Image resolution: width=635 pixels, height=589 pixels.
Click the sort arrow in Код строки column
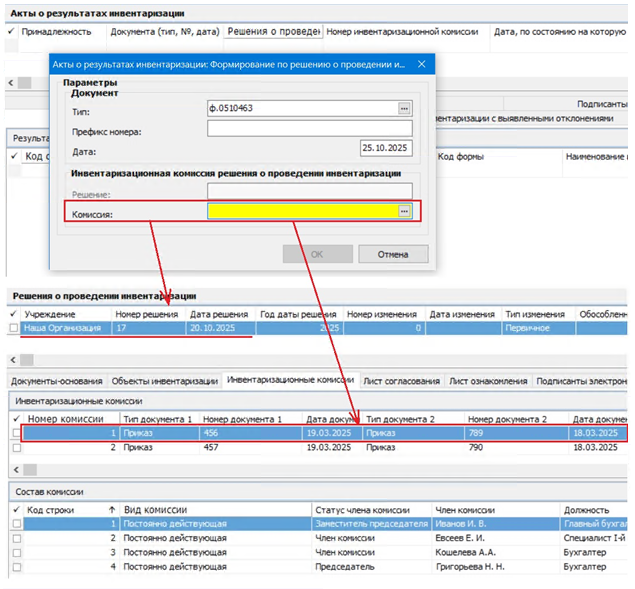point(111,509)
